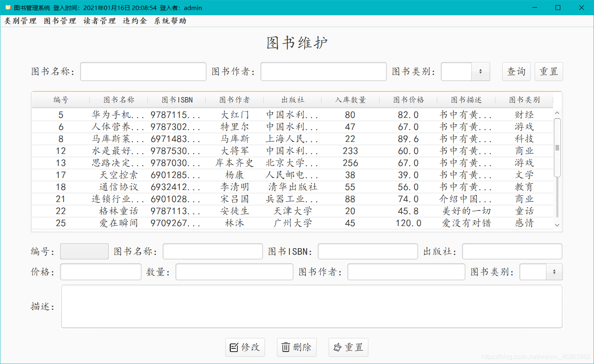Screen dimensions: 594x364
Task: Click the 图书价格 column header
Action: [x=408, y=100]
